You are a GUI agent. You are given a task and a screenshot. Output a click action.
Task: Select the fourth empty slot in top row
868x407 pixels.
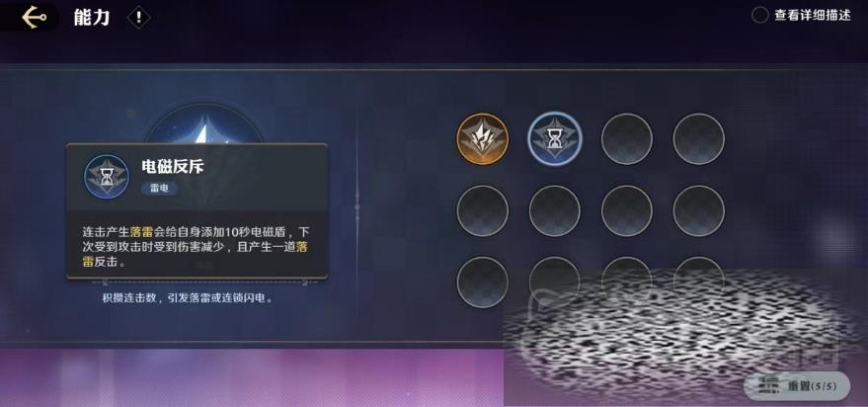tap(698, 139)
